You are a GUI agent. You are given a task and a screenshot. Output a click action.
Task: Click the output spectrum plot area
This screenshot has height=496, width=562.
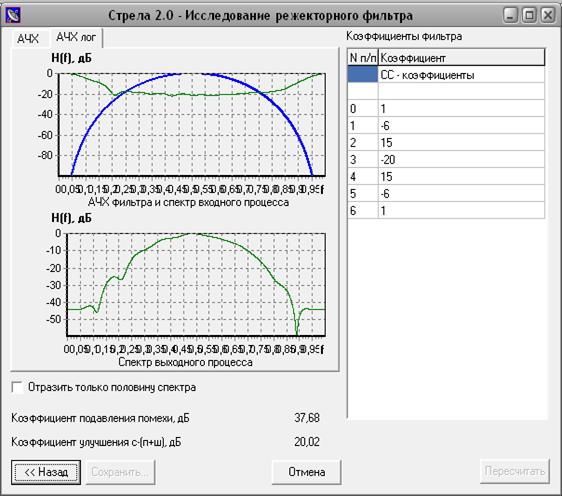click(196, 285)
